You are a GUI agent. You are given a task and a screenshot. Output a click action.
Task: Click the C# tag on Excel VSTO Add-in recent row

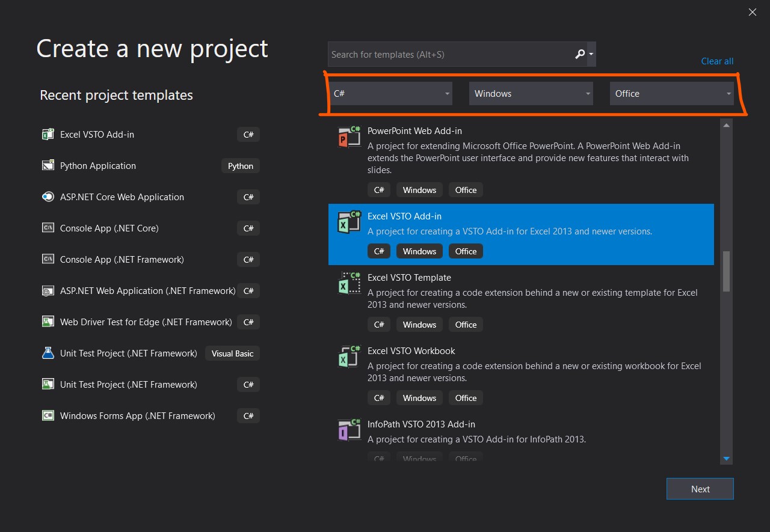(x=248, y=135)
